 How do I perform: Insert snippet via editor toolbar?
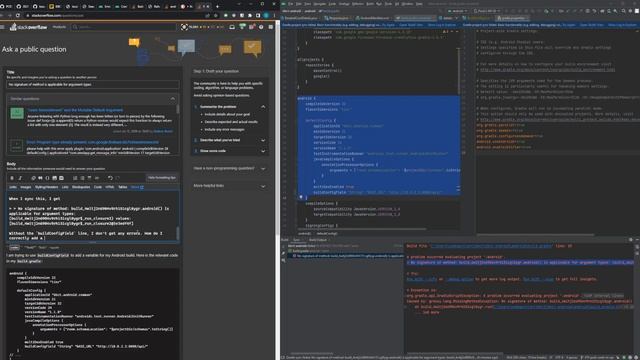point(61,178)
